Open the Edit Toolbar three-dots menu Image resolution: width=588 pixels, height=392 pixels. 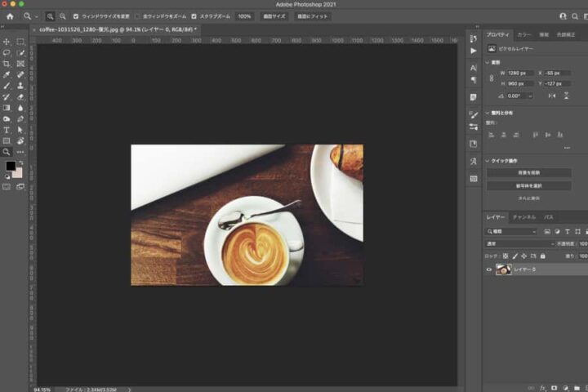coord(20,152)
